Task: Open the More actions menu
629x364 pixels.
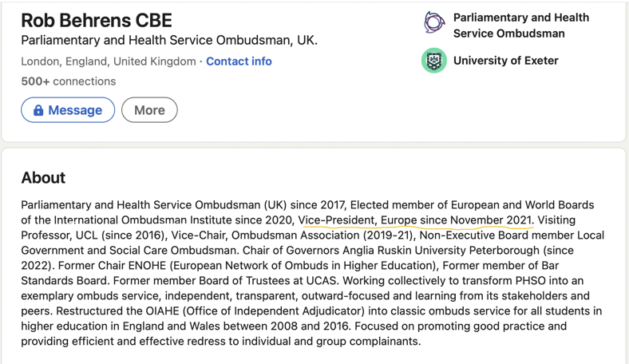Action: coord(149,110)
